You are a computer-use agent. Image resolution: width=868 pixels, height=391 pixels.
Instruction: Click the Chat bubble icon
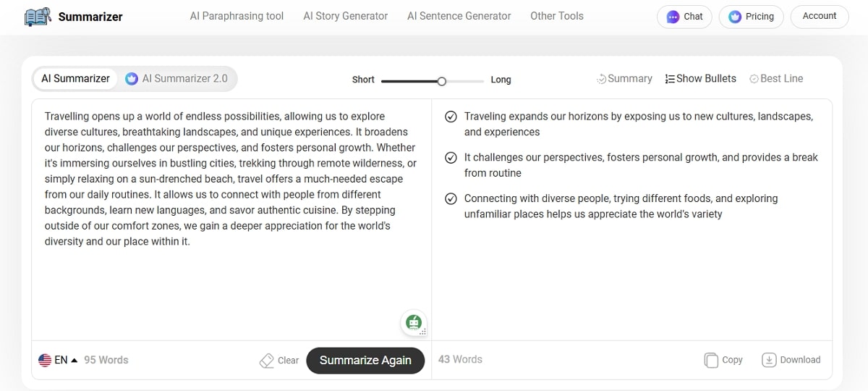click(x=673, y=17)
